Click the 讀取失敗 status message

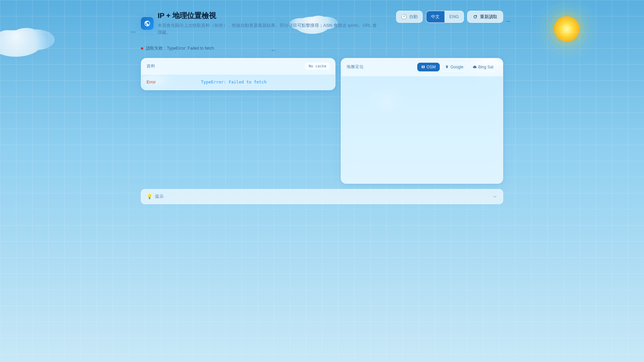point(180,48)
